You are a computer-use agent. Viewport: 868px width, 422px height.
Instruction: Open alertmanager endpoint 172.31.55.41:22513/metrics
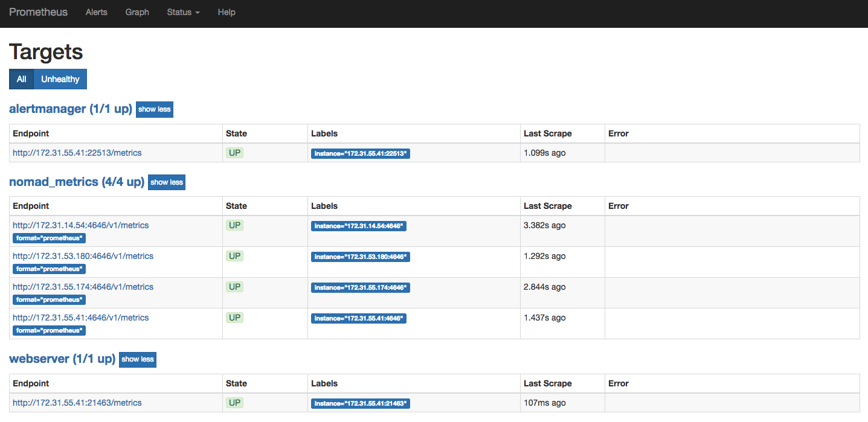click(x=77, y=153)
